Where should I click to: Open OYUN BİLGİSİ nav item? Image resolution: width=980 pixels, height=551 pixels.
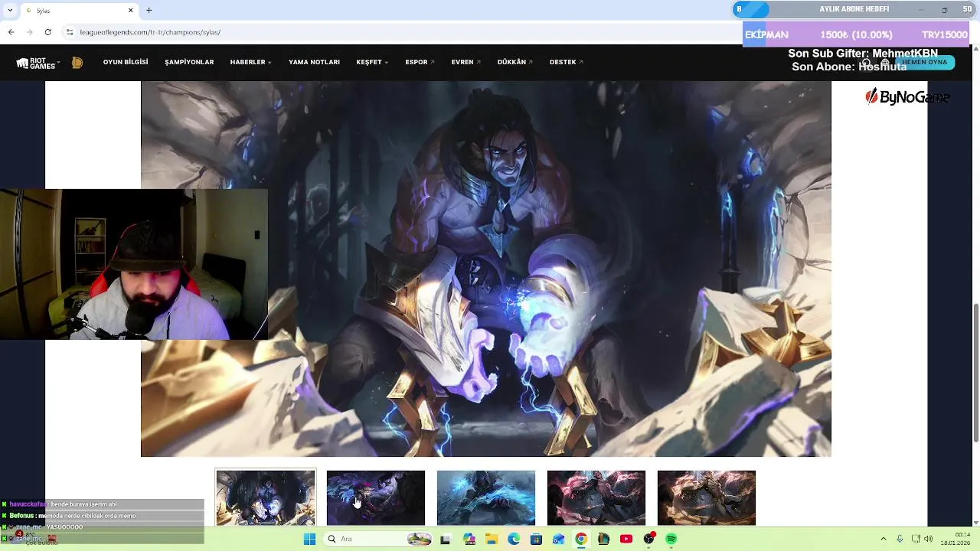126,62
